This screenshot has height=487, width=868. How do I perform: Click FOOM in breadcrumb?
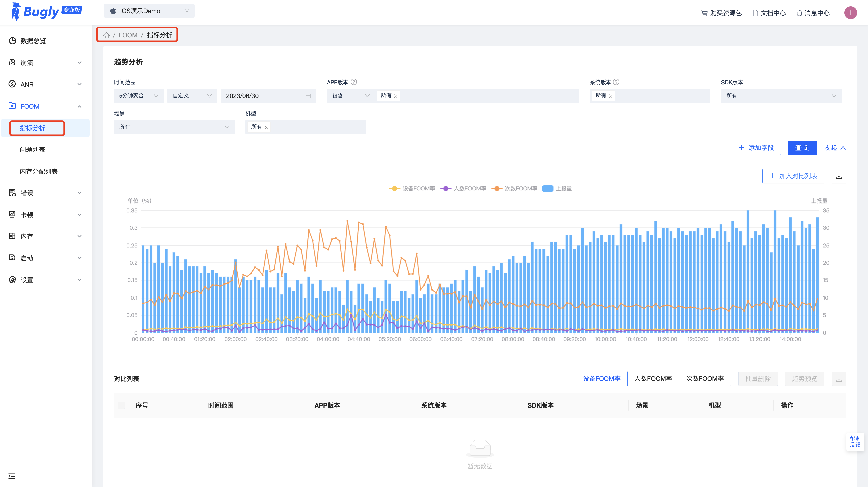128,35
